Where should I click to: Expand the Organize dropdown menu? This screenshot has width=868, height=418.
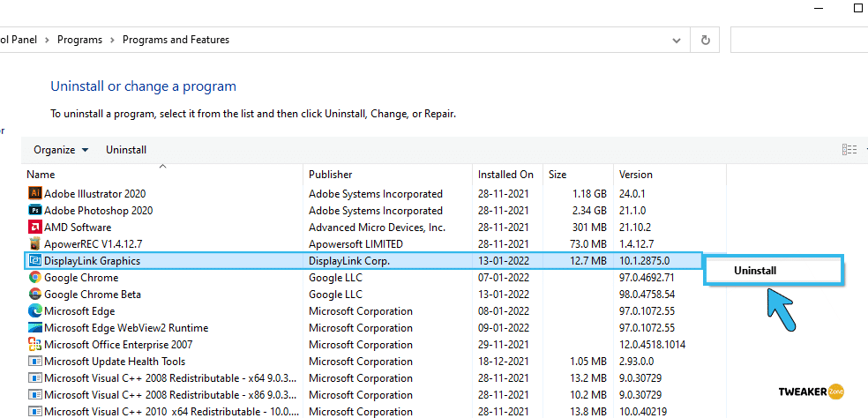click(x=61, y=150)
